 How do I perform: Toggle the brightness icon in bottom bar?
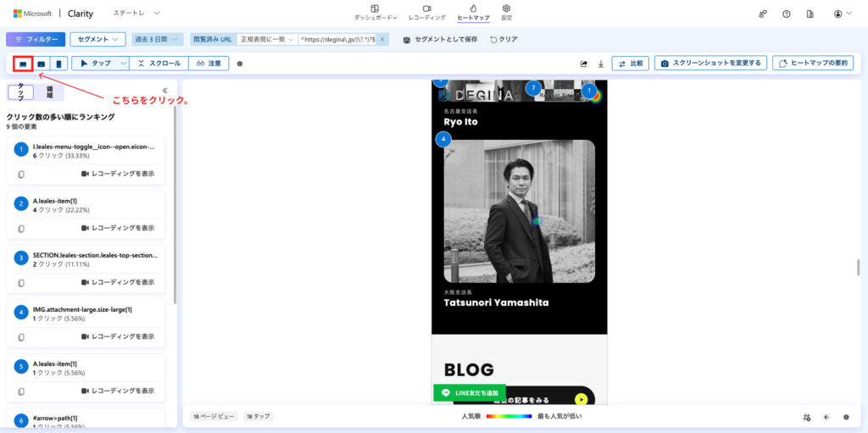coord(826,417)
